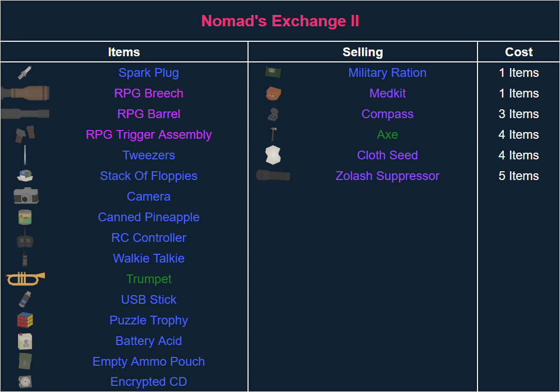Click the Zolash Suppressor icon

click(273, 176)
